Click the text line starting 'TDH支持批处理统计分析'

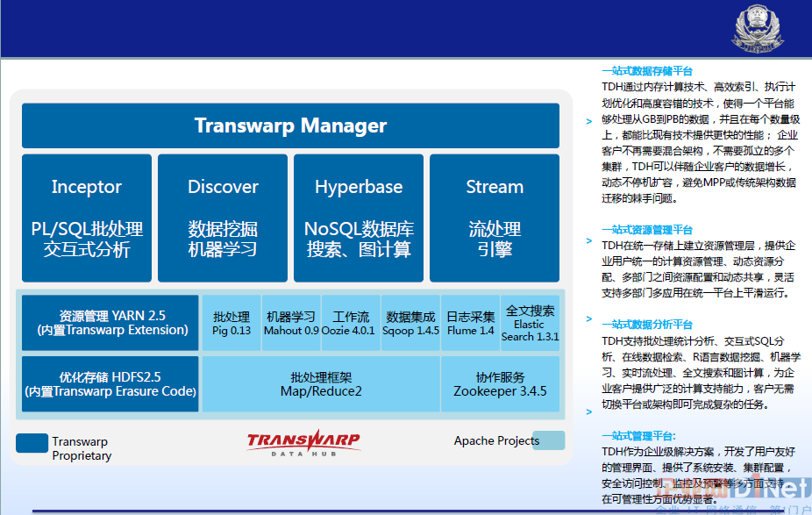(x=693, y=341)
